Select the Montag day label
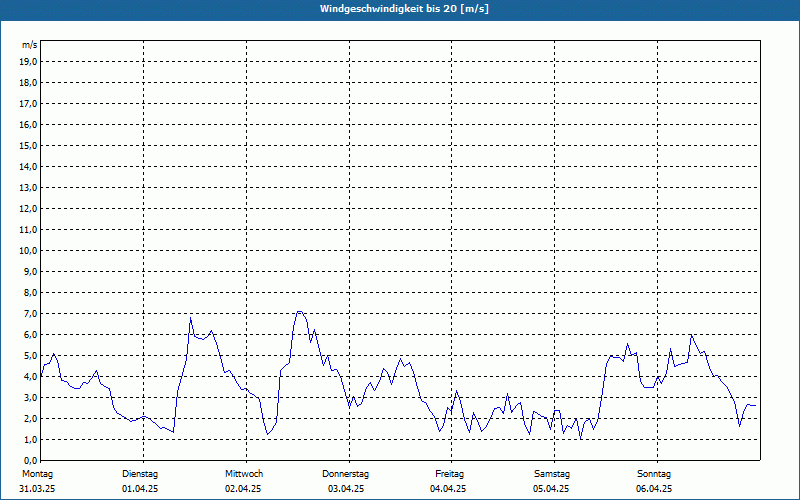Viewport: 800px width, 500px height. (x=37, y=474)
